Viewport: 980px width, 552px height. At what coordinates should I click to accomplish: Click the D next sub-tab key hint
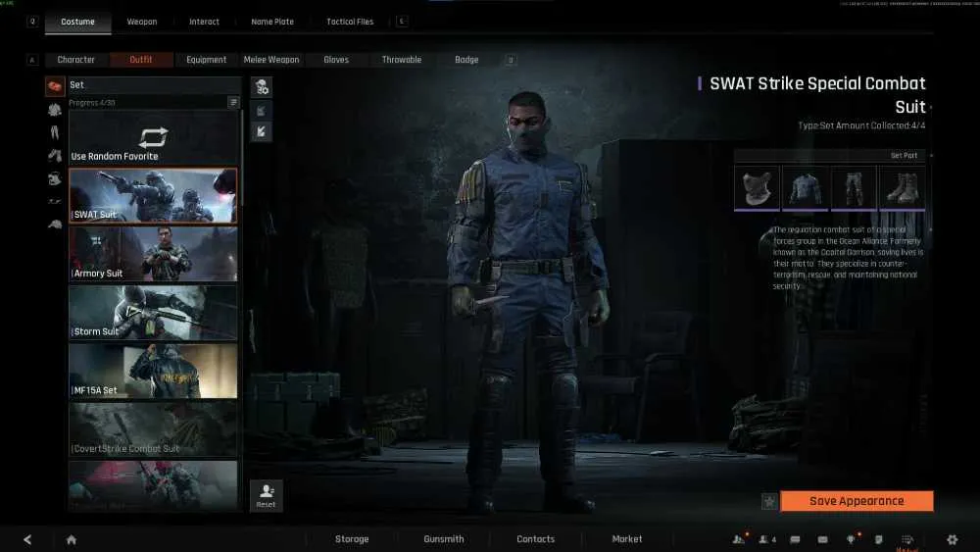point(511,60)
